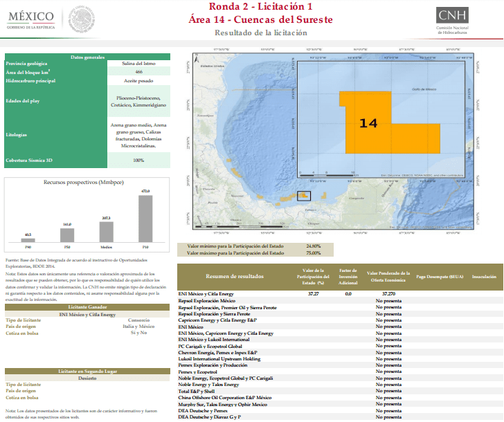Select the P90 bar labeled 40.5
504x422 pixels.
point(28,240)
